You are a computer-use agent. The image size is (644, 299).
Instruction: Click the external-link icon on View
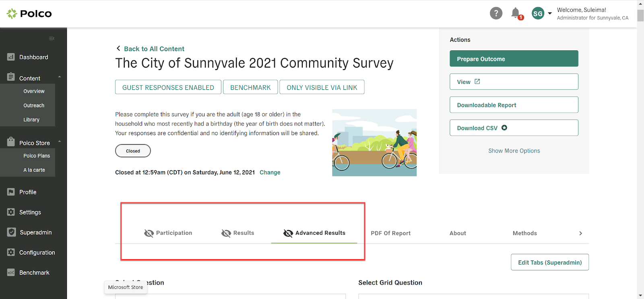(477, 81)
